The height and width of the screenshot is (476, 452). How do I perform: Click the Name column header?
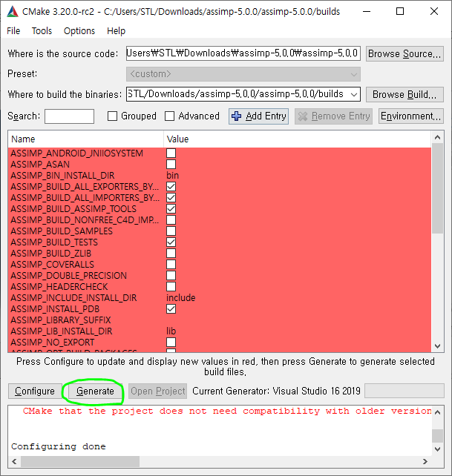pos(85,139)
